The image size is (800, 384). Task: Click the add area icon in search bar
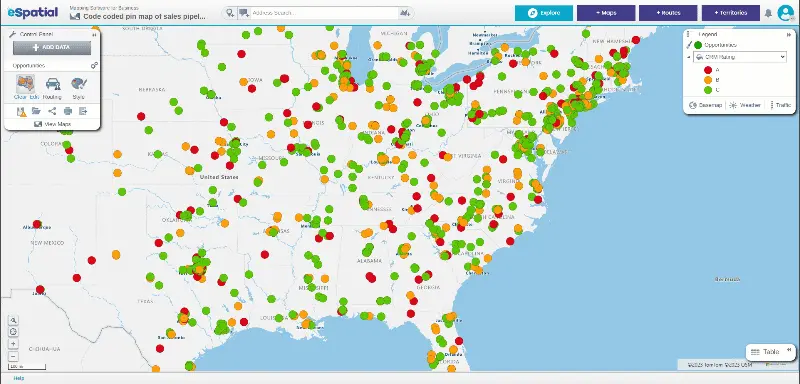pos(405,13)
